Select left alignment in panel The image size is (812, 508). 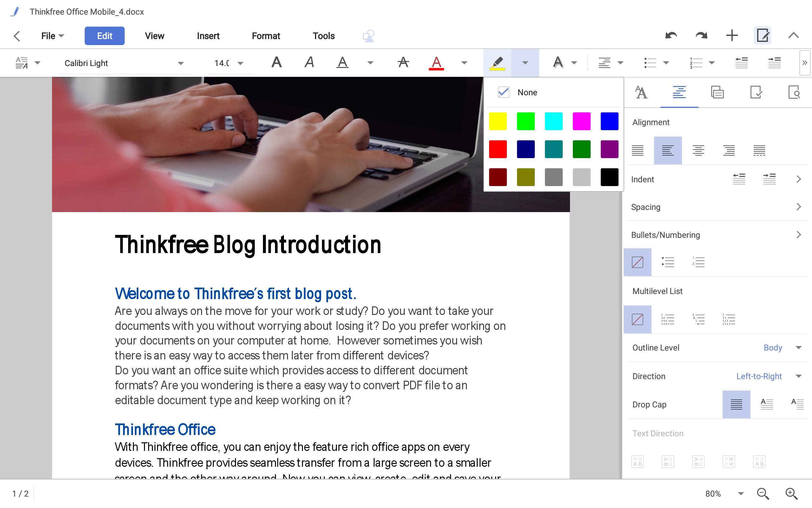pos(668,150)
